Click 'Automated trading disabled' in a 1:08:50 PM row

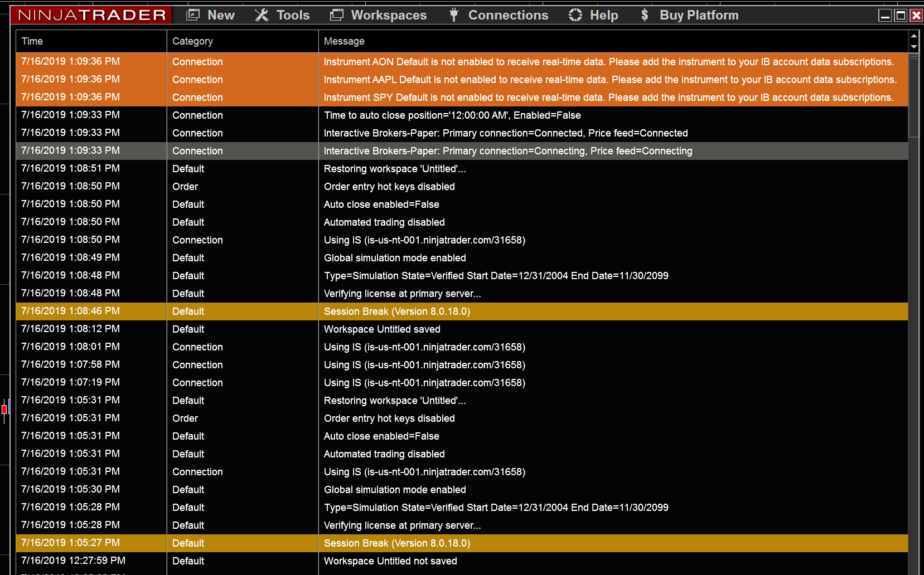(384, 222)
